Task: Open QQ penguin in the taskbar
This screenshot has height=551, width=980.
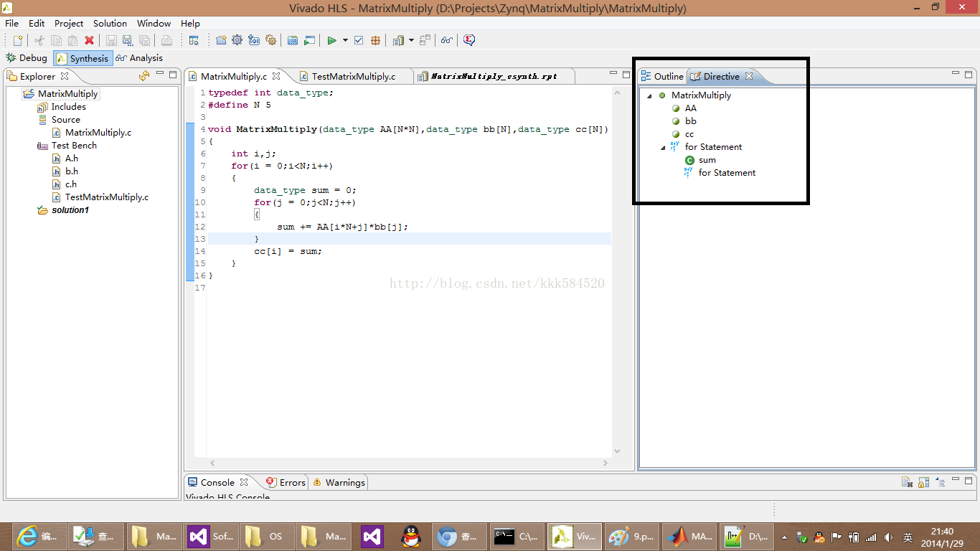Action: [x=410, y=536]
